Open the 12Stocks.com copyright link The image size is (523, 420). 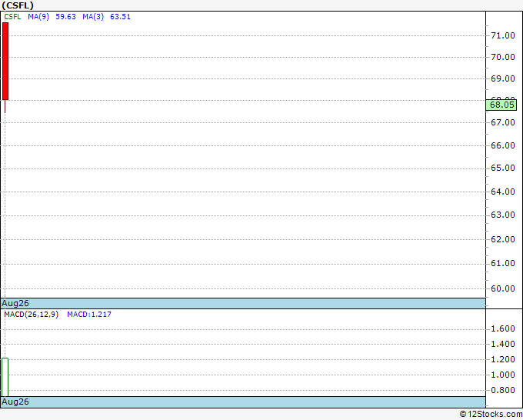[x=491, y=414]
